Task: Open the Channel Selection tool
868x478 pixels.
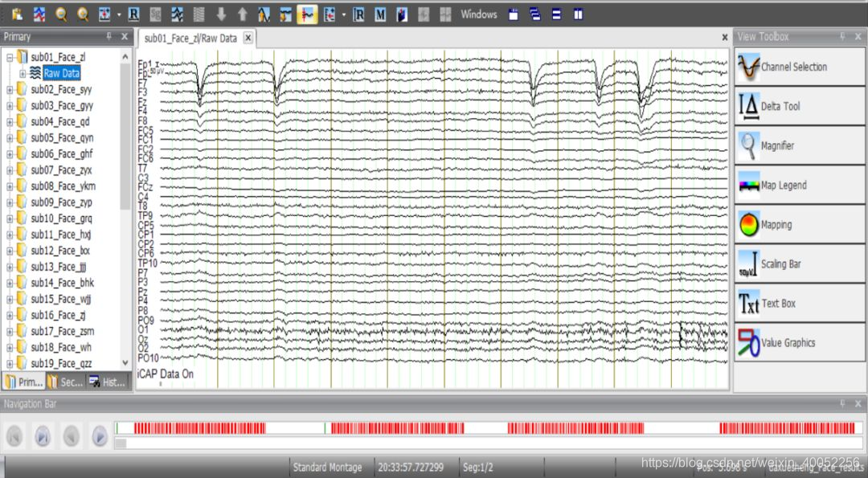Action: [800, 67]
